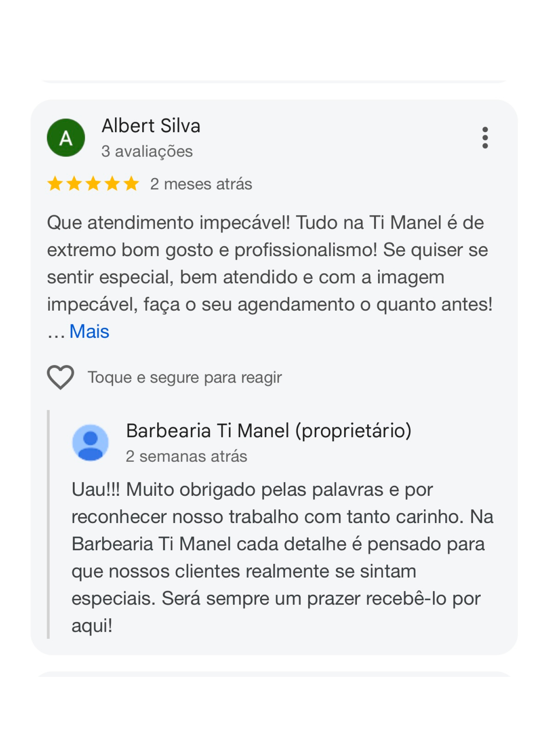Click the first star of the rating
The height and width of the screenshot is (756, 552).
[55, 184]
